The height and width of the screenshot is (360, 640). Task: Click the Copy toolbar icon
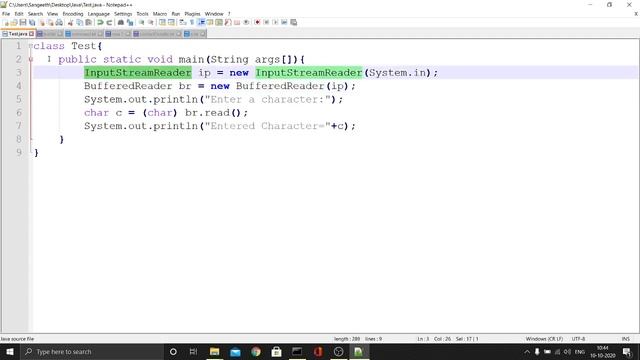pyautogui.click(x=79, y=22)
